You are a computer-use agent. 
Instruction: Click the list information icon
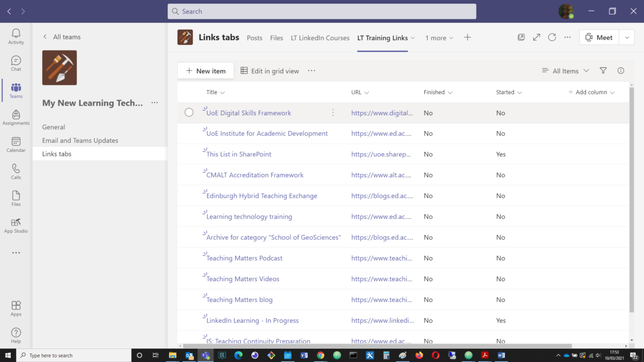(621, 70)
